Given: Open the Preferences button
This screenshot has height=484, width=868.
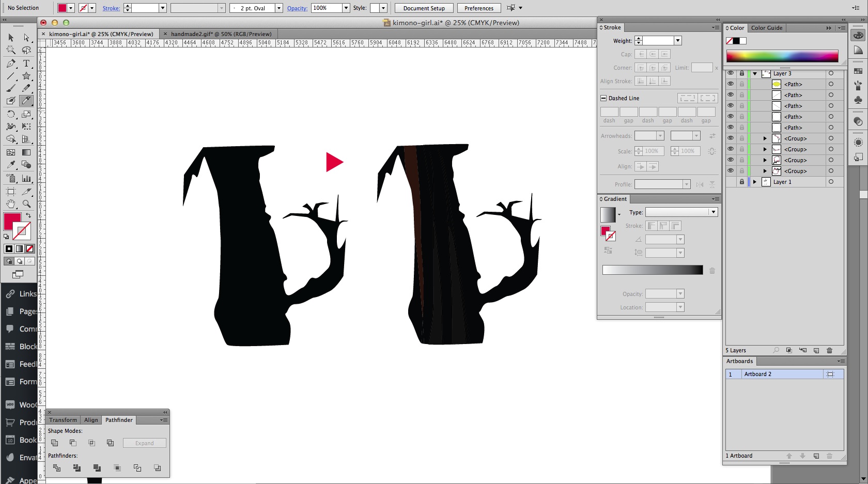Looking at the screenshot, I should (478, 8).
